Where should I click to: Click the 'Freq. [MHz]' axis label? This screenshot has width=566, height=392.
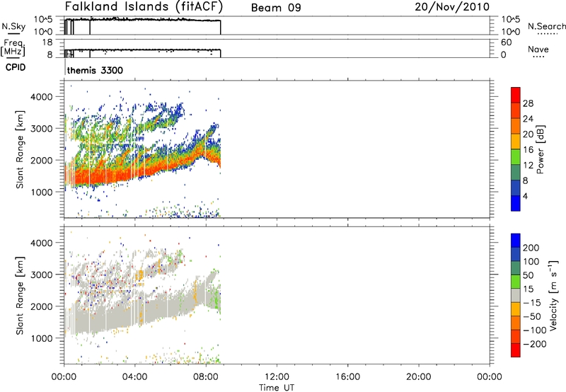(x=13, y=48)
